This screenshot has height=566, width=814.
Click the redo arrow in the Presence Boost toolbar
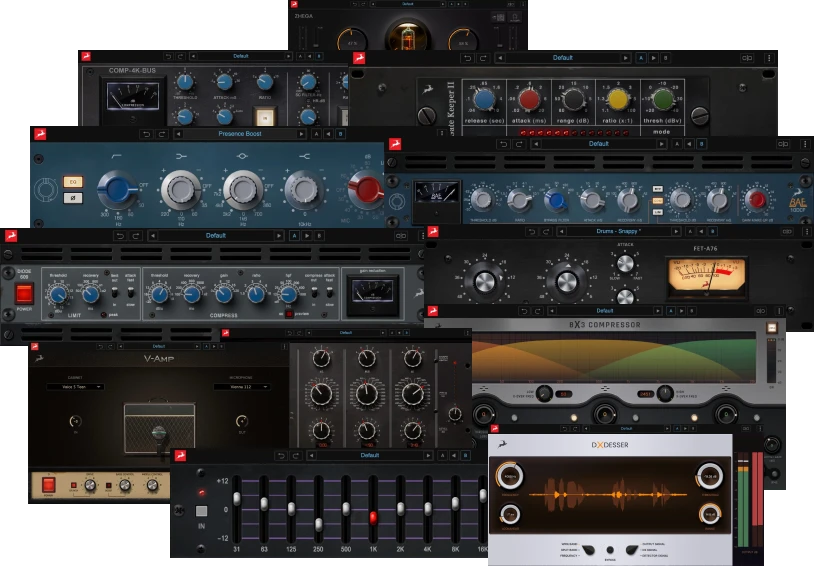click(162, 133)
